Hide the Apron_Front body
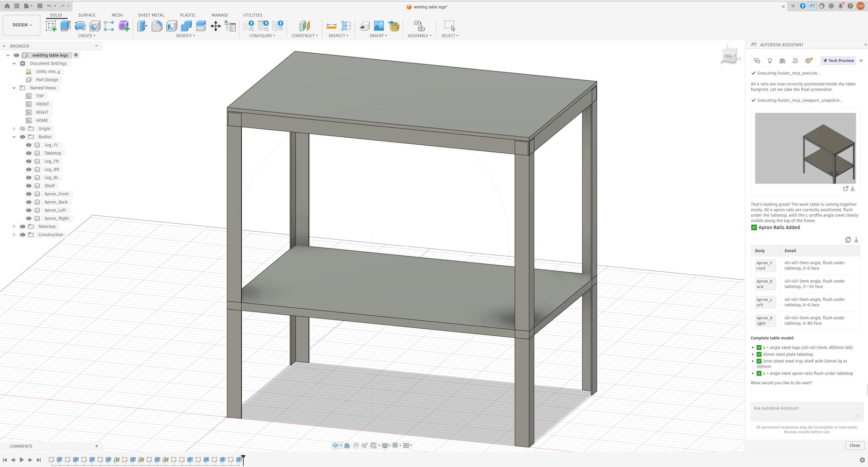 29,194
